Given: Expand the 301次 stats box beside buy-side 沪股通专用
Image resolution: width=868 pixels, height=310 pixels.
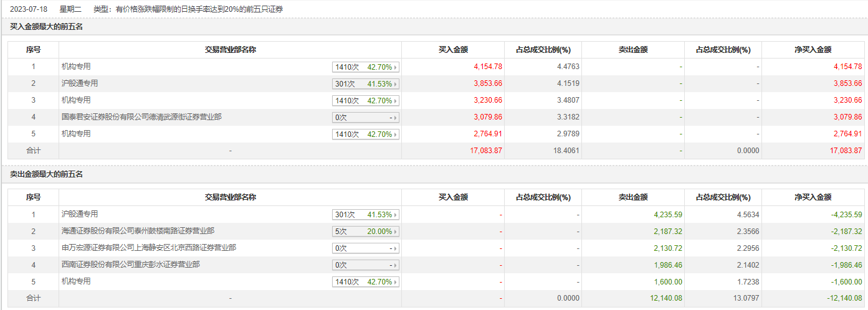Looking at the screenshot, I should pyautogui.click(x=365, y=84).
